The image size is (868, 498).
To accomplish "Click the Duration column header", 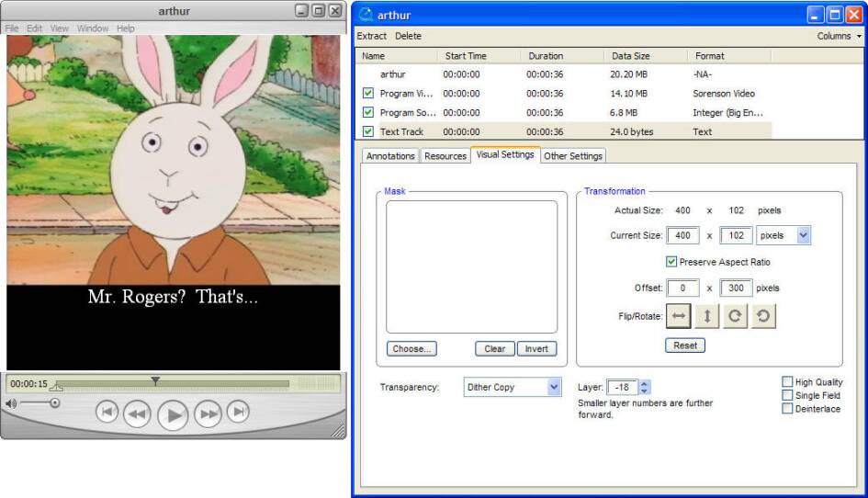I will pyautogui.click(x=562, y=56).
